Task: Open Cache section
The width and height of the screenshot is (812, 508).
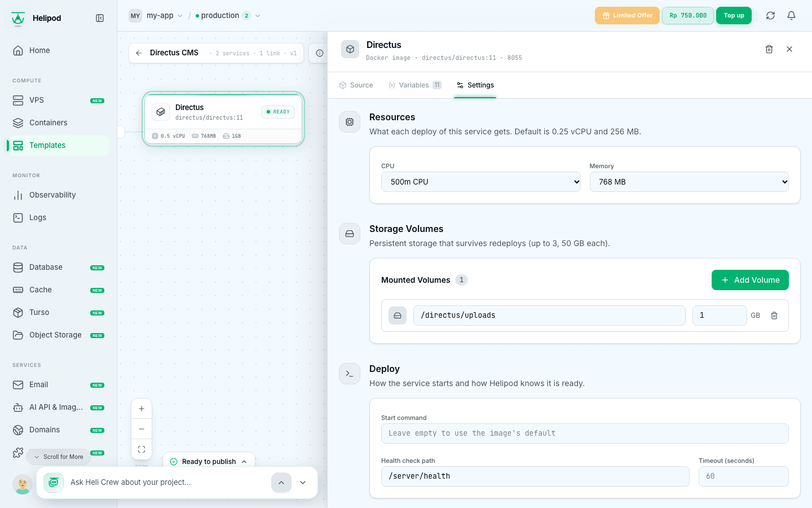Action: (x=58, y=290)
